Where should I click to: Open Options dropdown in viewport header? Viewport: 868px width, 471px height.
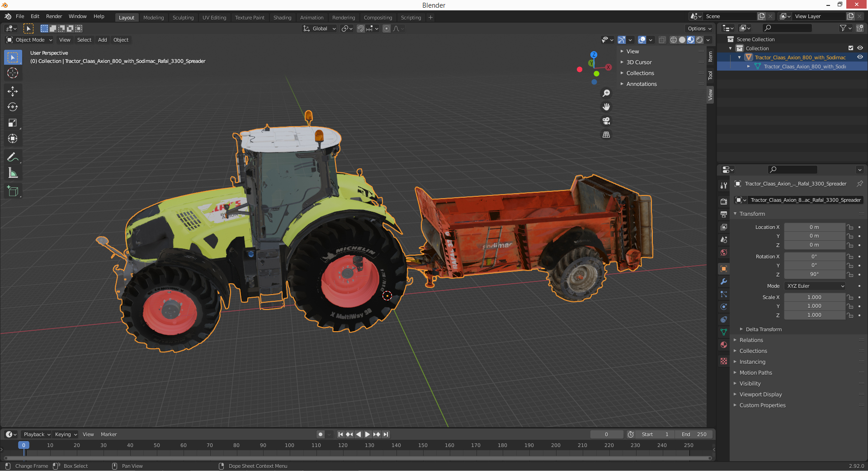(700, 29)
